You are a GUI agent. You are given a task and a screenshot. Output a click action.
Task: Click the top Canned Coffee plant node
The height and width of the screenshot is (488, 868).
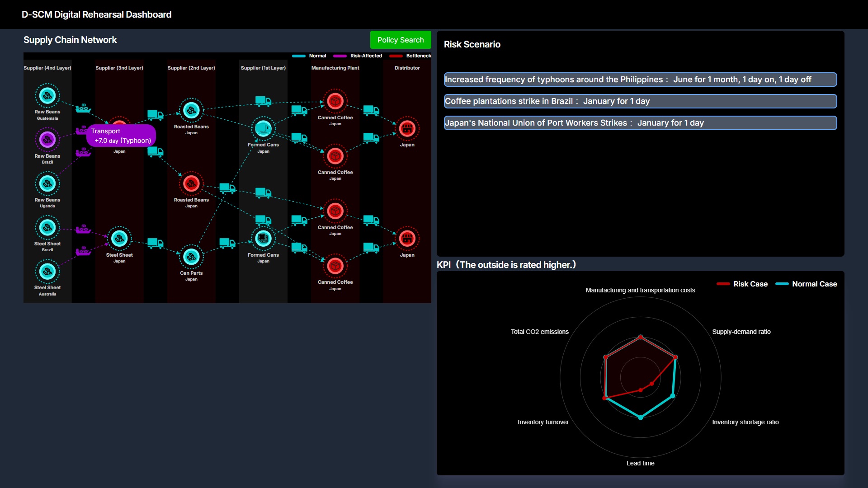coord(335,101)
